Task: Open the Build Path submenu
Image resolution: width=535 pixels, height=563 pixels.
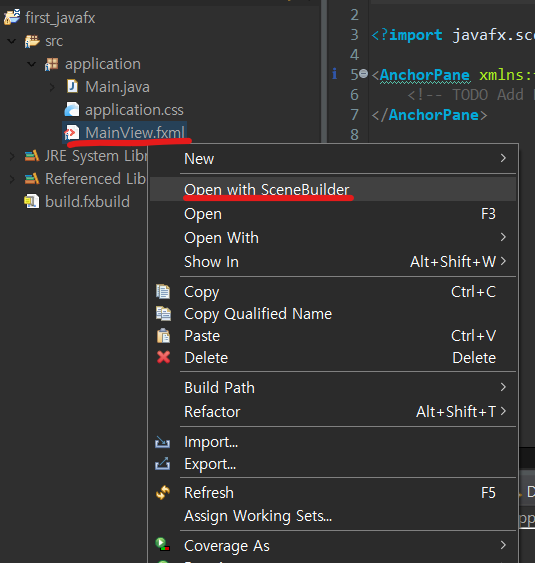Action: click(x=333, y=387)
